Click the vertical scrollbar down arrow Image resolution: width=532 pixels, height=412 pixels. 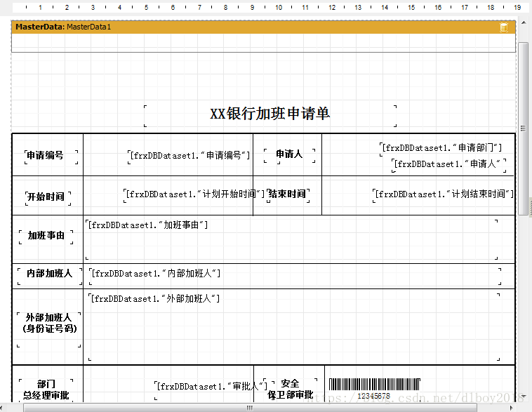pos(524,396)
